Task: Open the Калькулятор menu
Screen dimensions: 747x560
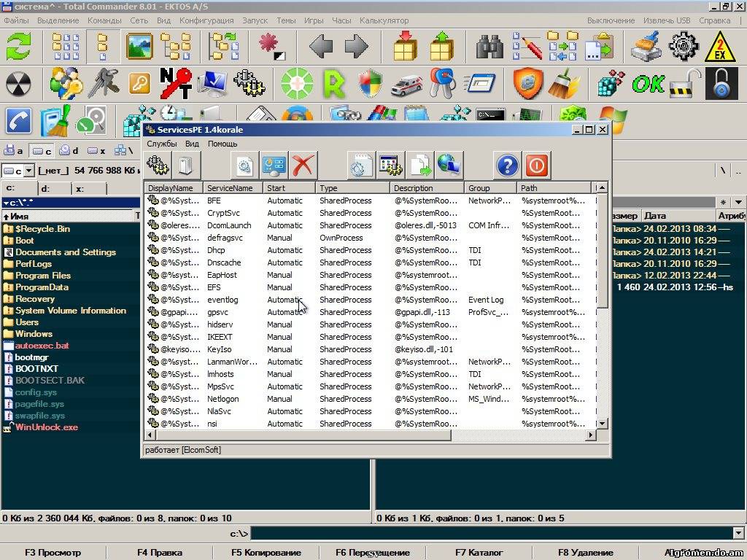Action: coord(384,20)
